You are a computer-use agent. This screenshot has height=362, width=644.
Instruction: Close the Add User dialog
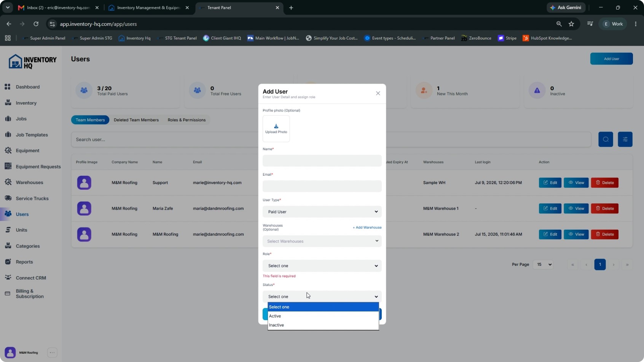point(378,93)
